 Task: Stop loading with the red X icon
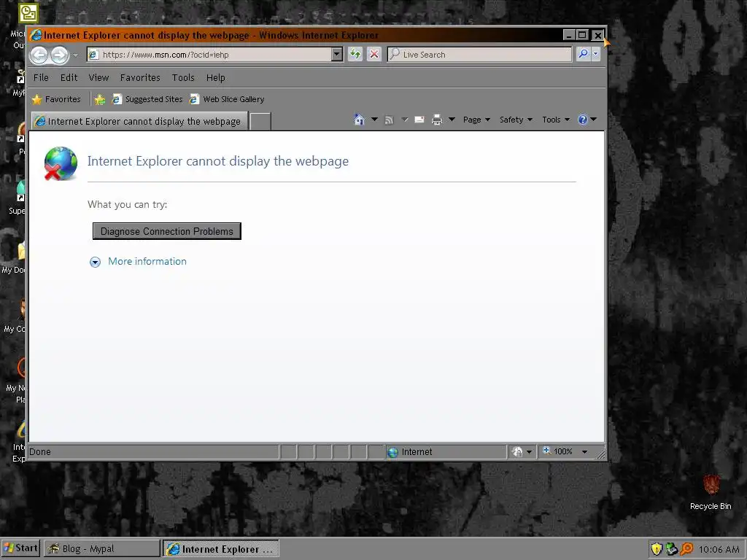pos(374,54)
